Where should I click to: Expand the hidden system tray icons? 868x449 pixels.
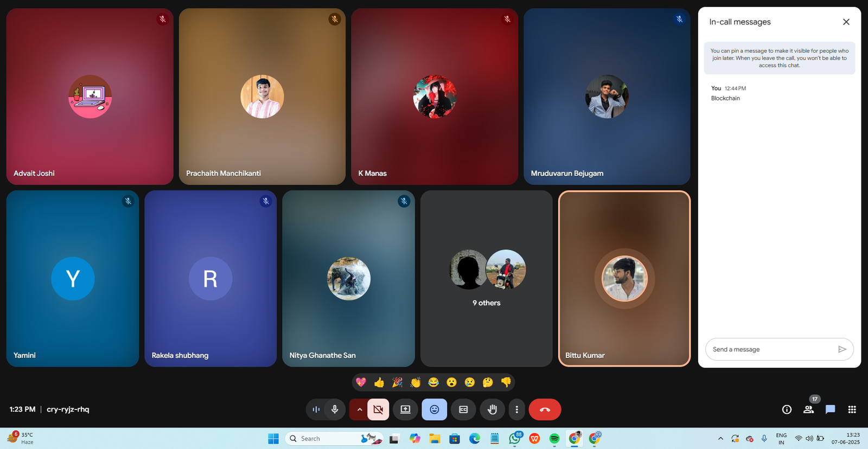pos(720,438)
